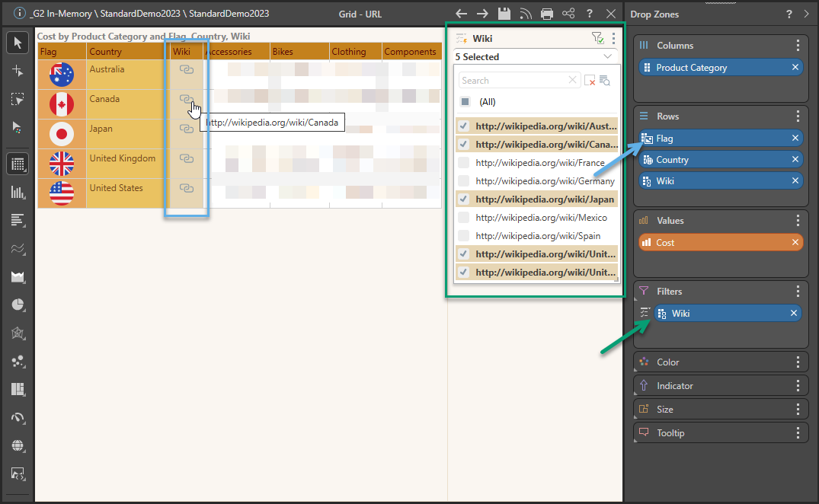Select the grid visualization icon in left toolbar
The image size is (819, 504).
tap(18, 163)
